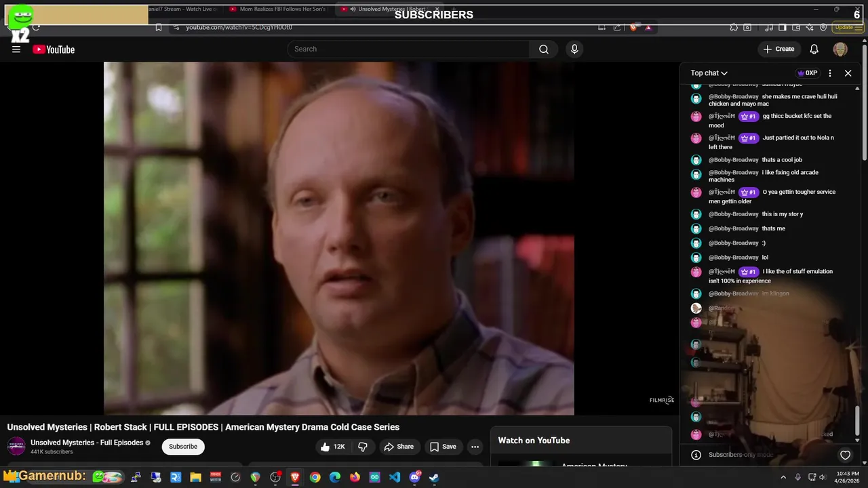Expand the system tray hidden icons chevron
The height and width of the screenshot is (488, 868).
[x=783, y=477]
